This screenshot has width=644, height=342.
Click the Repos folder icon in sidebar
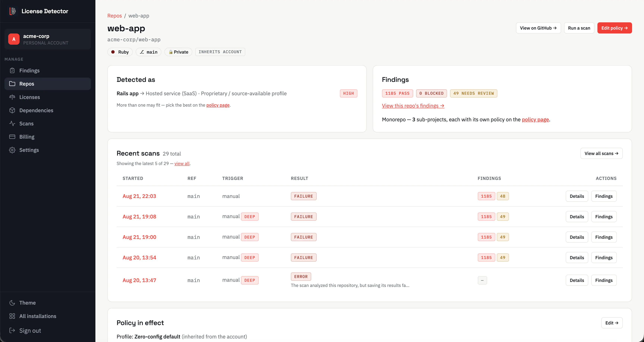coord(12,84)
